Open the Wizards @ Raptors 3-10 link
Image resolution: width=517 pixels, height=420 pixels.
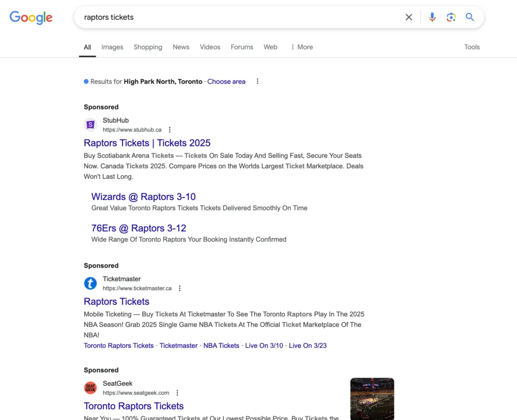(x=143, y=197)
